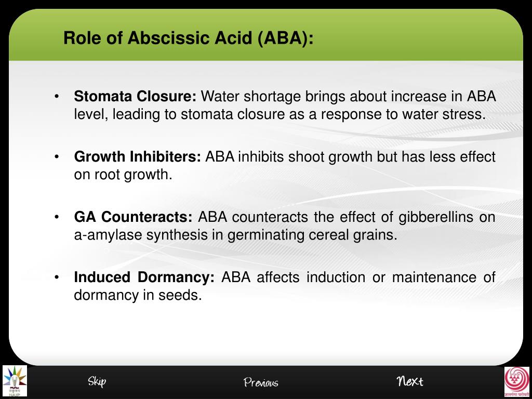Select the Stomata Closure heading
The height and width of the screenshot is (399, 532).
click(x=135, y=96)
